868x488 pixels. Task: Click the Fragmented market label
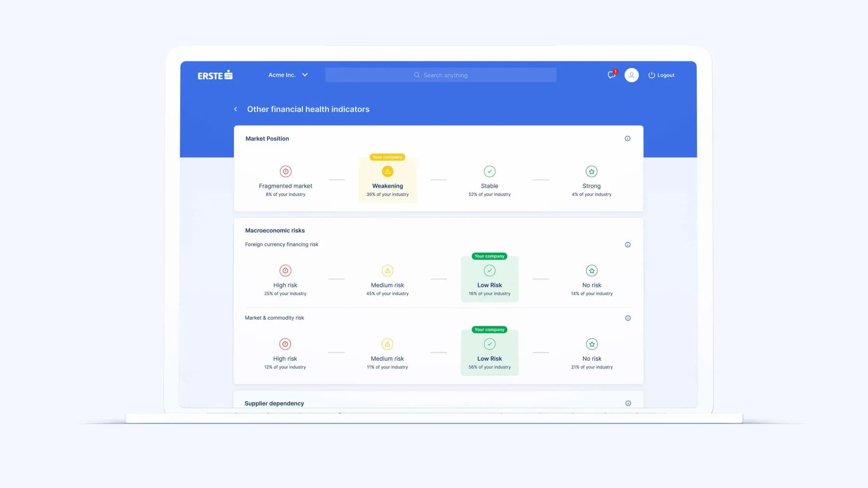(x=285, y=186)
